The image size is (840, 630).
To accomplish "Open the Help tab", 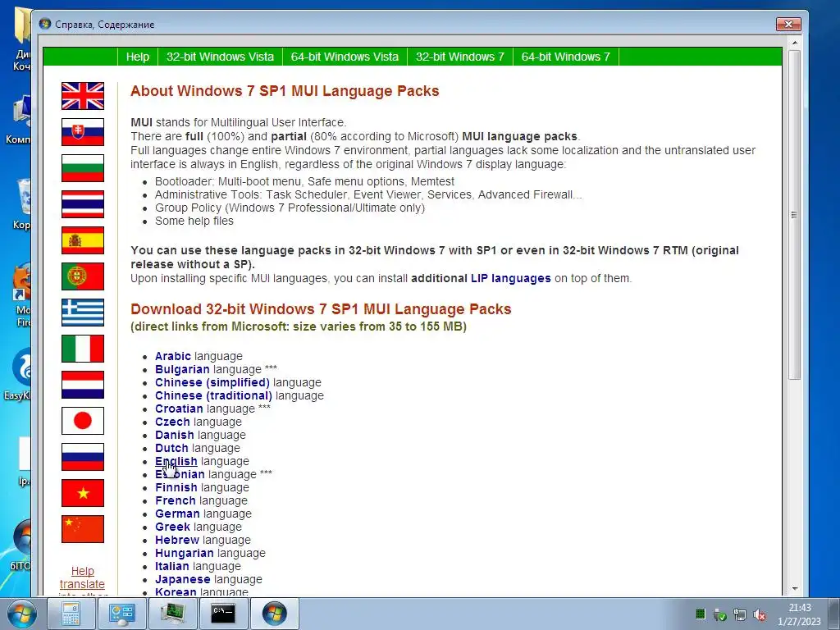I will point(138,57).
